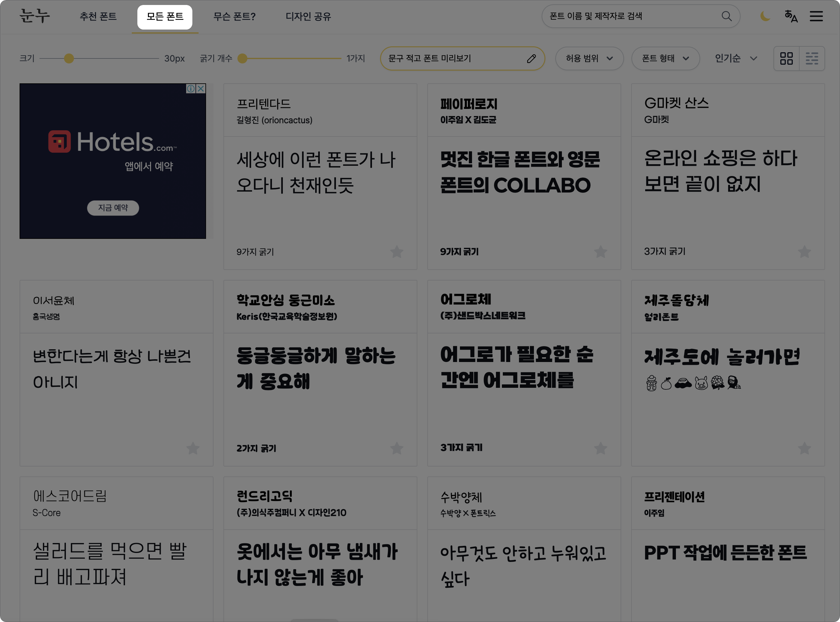Viewport: 840px width, 622px height.
Task: Click author 얼리폰트
Action: (661, 317)
